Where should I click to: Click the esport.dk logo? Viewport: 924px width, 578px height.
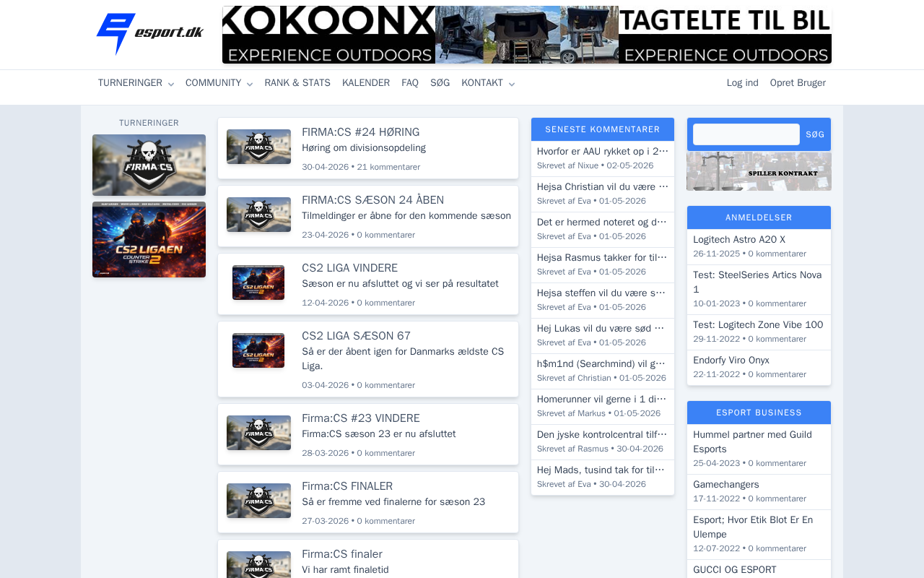pyautogui.click(x=150, y=34)
